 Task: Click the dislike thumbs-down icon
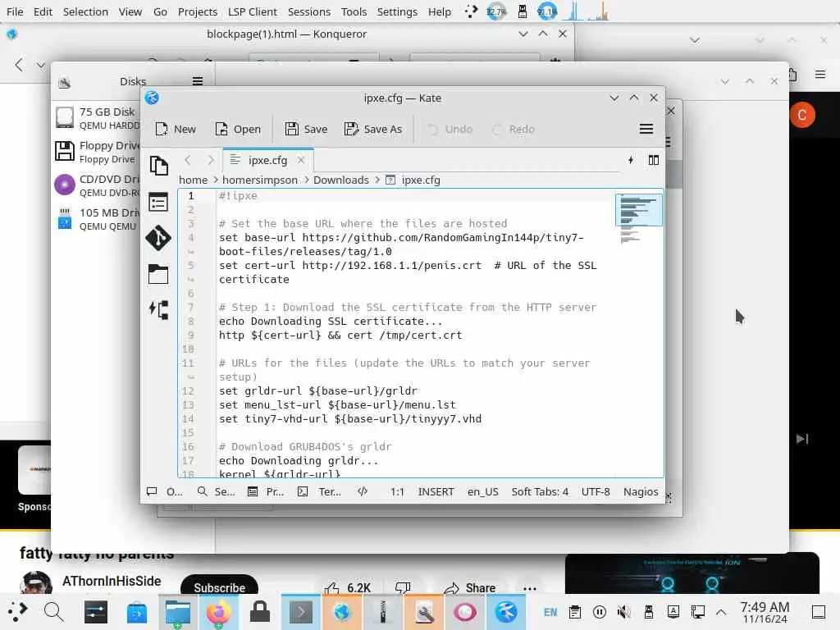click(402, 587)
